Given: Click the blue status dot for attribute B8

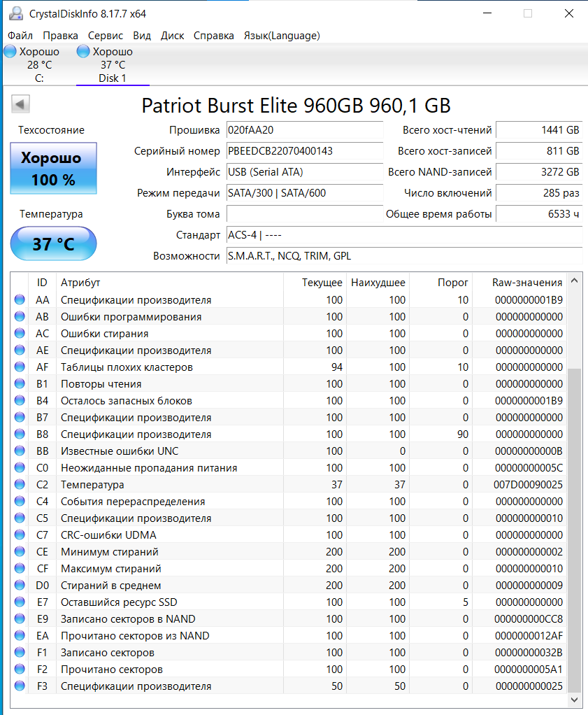Looking at the screenshot, I should pos(20,434).
